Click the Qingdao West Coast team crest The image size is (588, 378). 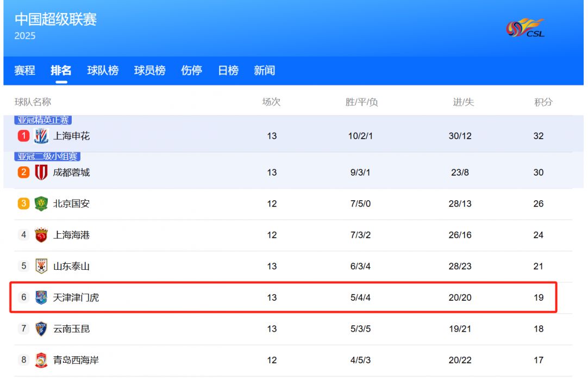41,360
